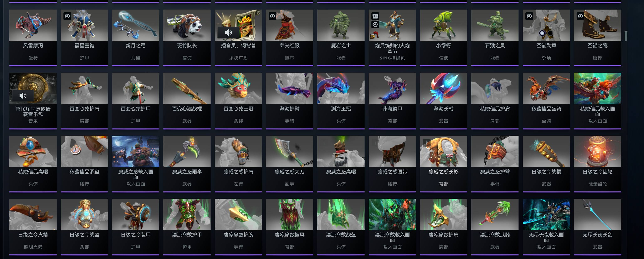644x259 pixels.
Task: Click gem socket icon on 福星喜袍
Action: (67, 16)
